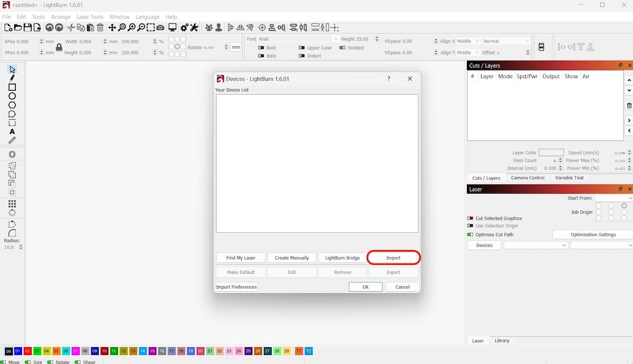
Task: Select the hexagon Polygon tool
Action: coord(12,105)
